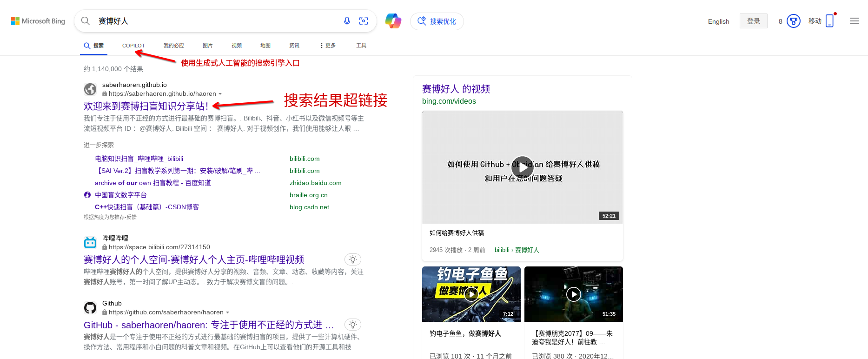
Task: Open the hamburger settings menu
Action: [x=854, y=21]
